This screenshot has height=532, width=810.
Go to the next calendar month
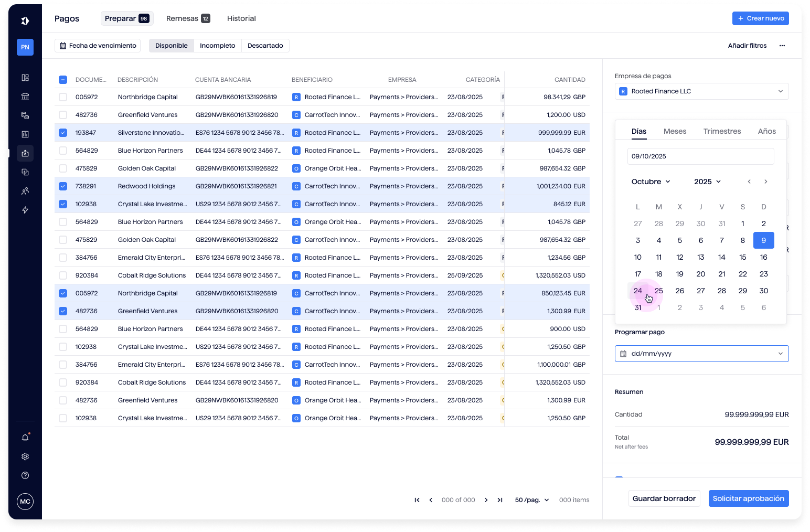[x=765, y=182]
